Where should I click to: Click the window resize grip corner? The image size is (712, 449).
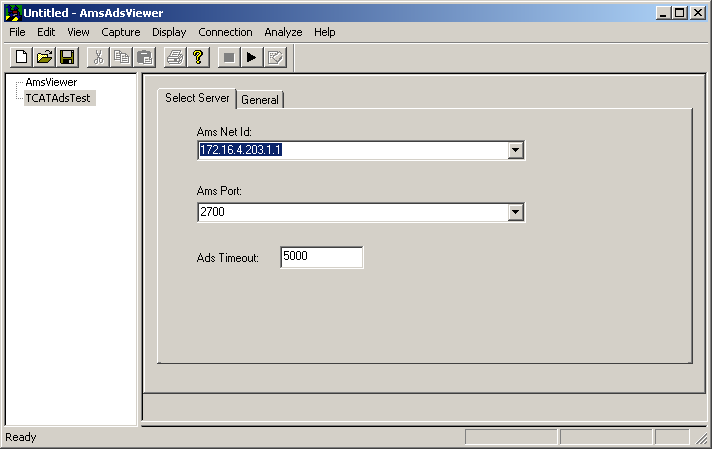click(701, 438)
